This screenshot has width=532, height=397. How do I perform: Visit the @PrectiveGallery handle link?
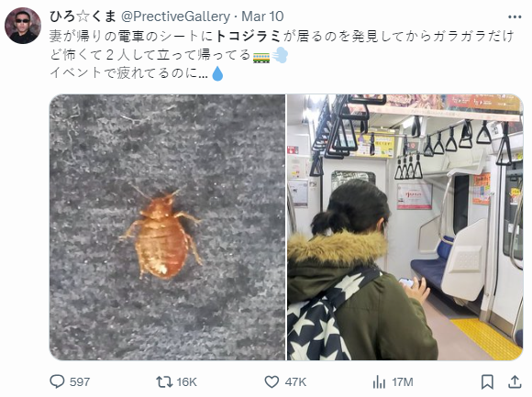pos(176,17)
